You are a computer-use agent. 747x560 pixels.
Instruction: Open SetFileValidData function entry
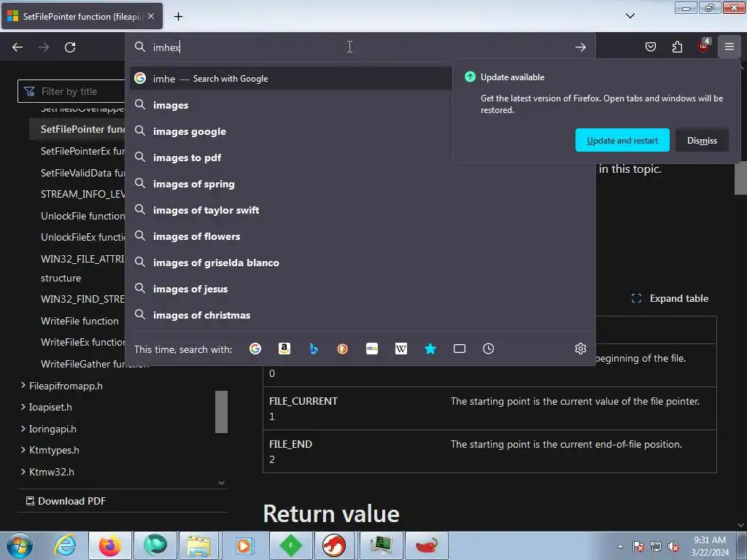point(82,173)
